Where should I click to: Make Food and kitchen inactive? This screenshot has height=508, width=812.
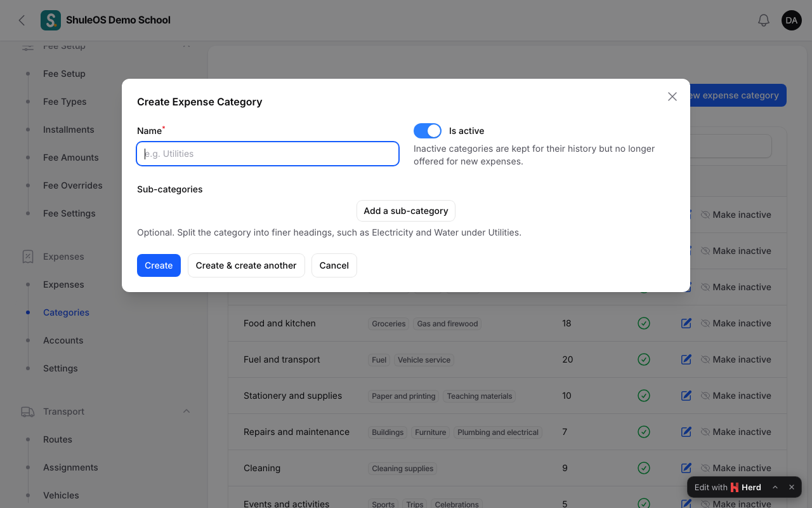pos(736,323)
